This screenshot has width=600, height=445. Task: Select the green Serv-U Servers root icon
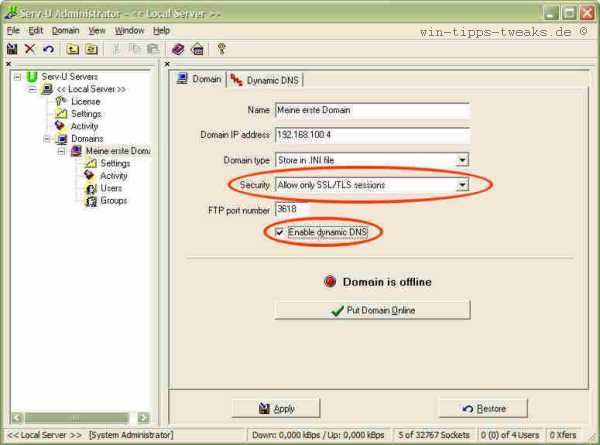click(x=32, y=77)
